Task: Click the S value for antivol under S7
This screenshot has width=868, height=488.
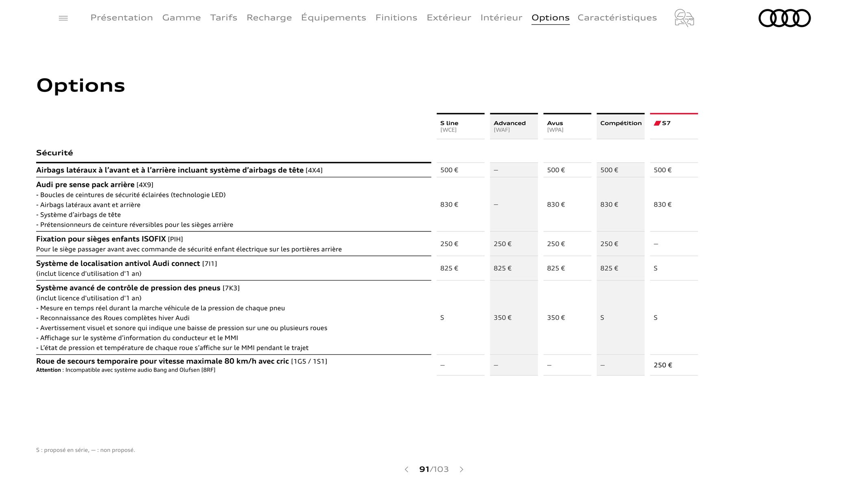Action: click(x=656, y=268)
